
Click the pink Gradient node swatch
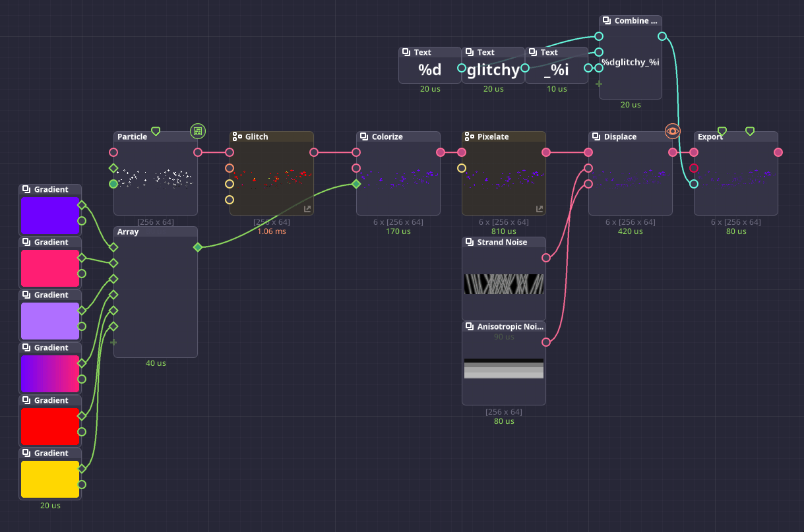(x=50, y=268)
